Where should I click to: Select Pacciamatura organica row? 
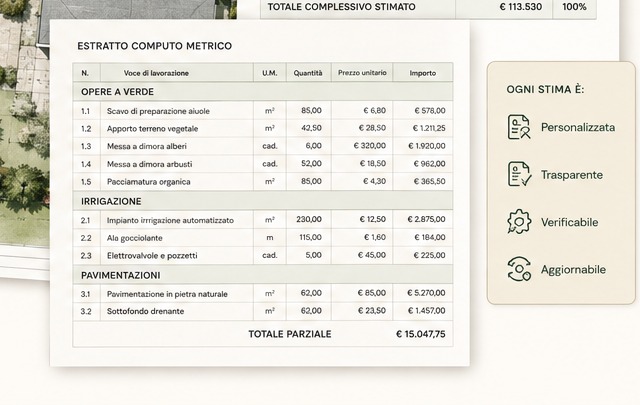263,181
